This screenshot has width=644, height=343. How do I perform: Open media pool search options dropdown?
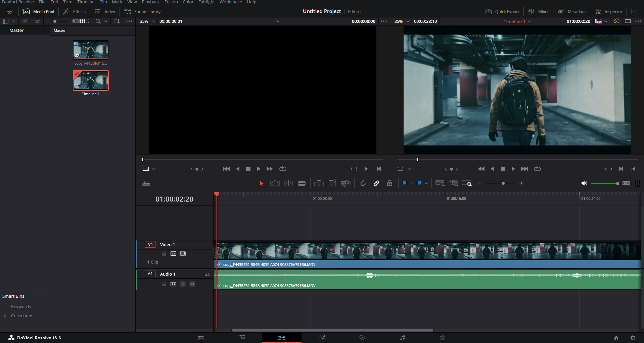point(106,21)
